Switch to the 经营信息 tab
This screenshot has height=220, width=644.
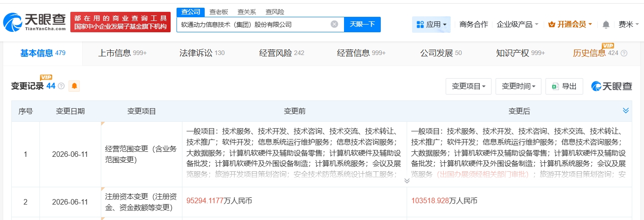click(x=361, y=53)
